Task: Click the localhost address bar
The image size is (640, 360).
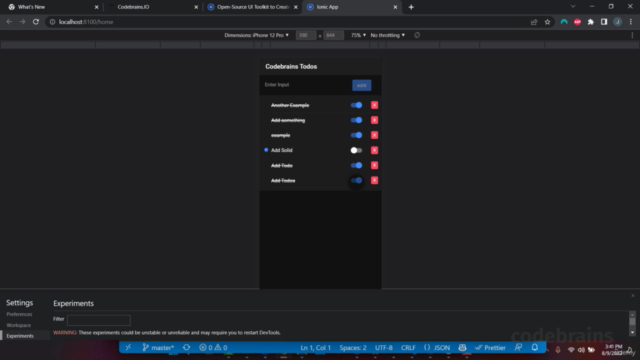Action: [x=286, y=22]
